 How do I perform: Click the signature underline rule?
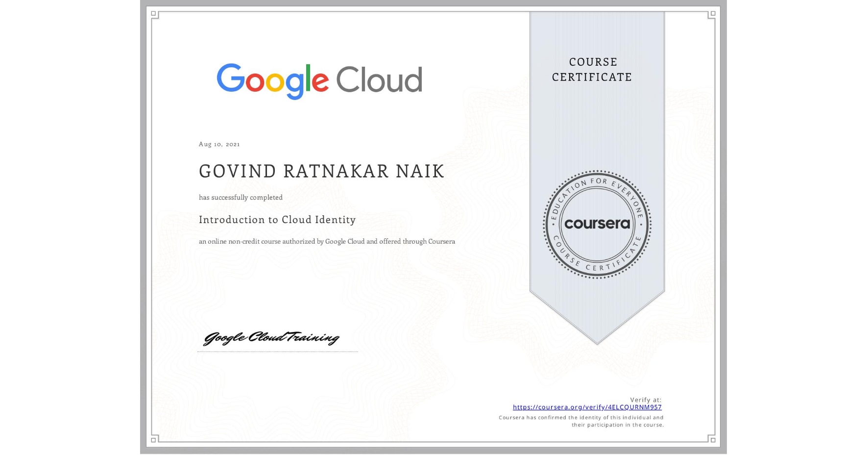[x=277, y=350]
